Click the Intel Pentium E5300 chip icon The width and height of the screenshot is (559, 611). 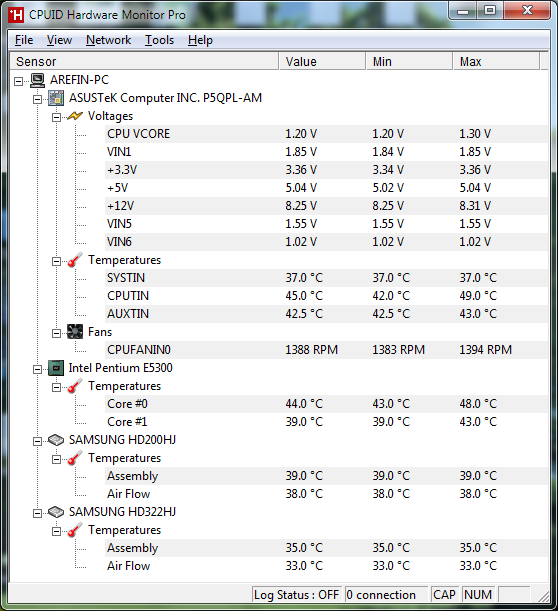[56, 368]
